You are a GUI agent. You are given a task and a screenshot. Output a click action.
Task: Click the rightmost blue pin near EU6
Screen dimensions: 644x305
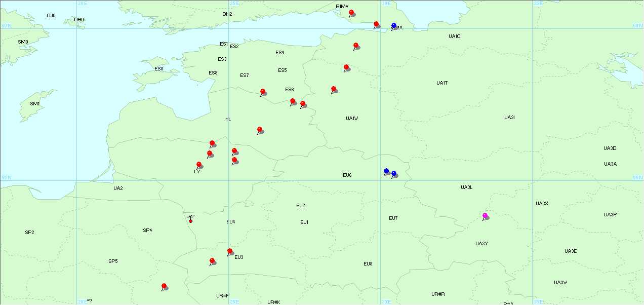(x=394, y=174)
